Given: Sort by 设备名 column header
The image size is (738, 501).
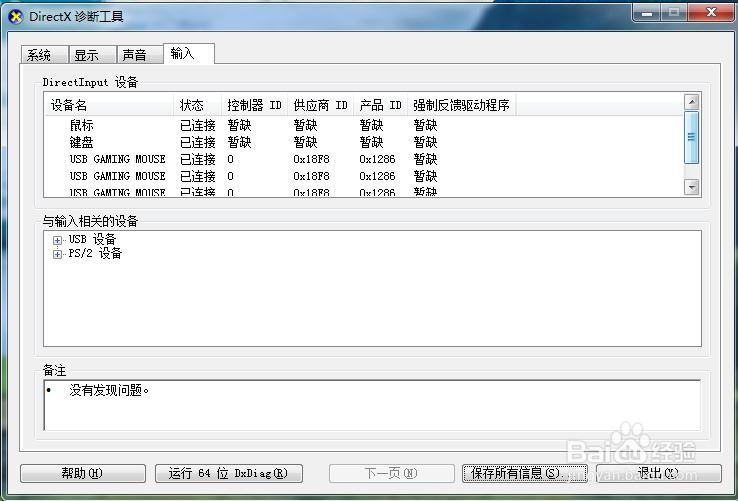Looking at the screenshot, I should pos(109,105).
